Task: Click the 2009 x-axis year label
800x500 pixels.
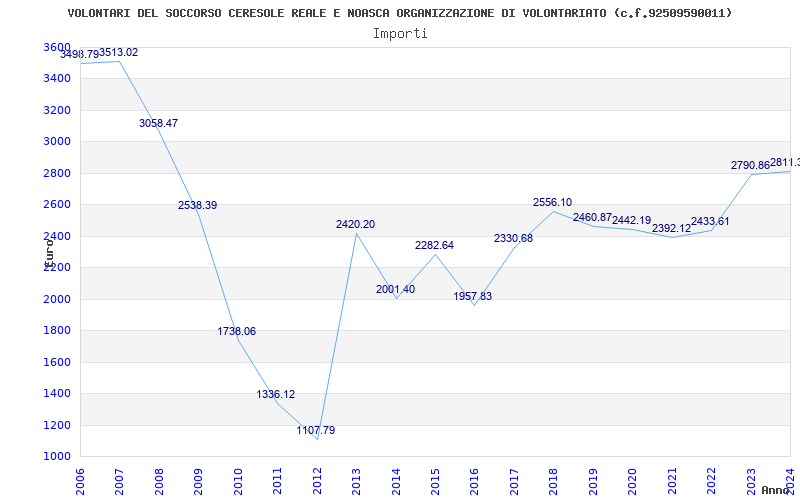Action: pyautogui.click(x=198, y=482)
